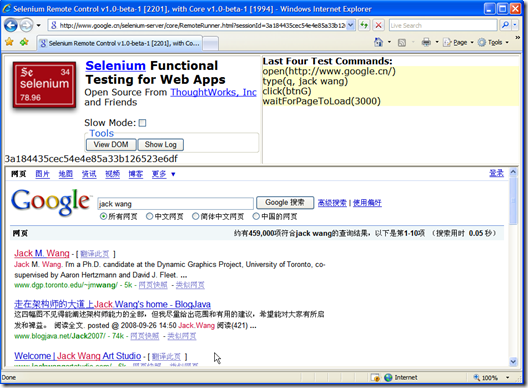The height and width of the screenshot is (388, 528).
Task: Open the Selenium heading link
Action: pyautogui.click(x=116, y=66)
